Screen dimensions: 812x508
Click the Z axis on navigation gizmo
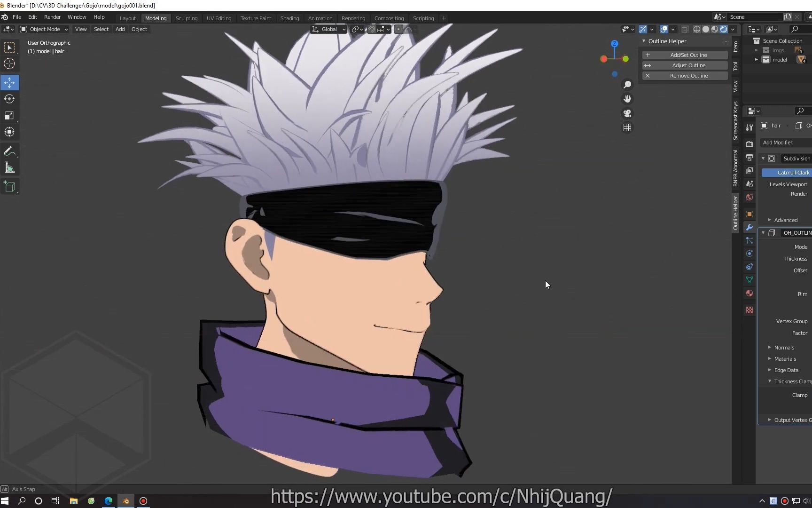[614, 43]
